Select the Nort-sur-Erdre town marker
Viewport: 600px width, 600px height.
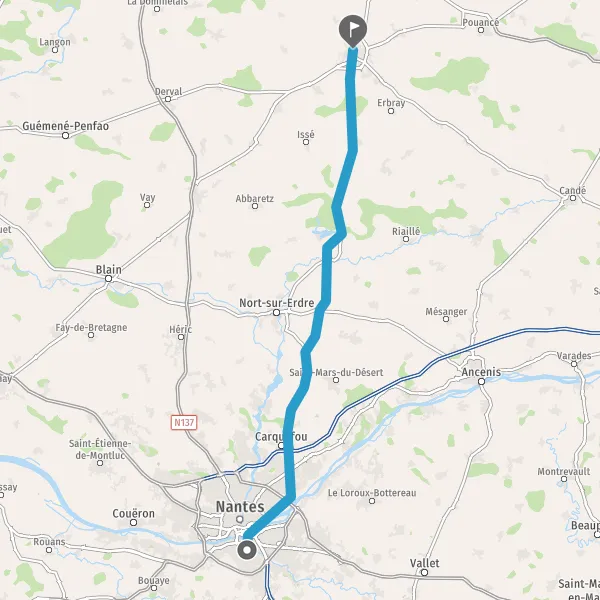276,313
